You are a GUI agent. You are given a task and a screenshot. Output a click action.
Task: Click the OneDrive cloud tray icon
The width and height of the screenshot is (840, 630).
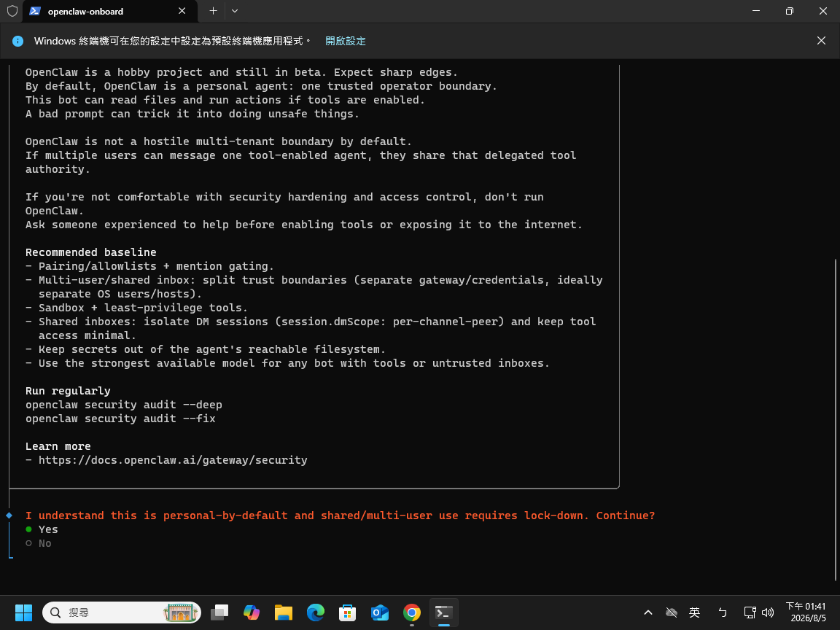672,612
